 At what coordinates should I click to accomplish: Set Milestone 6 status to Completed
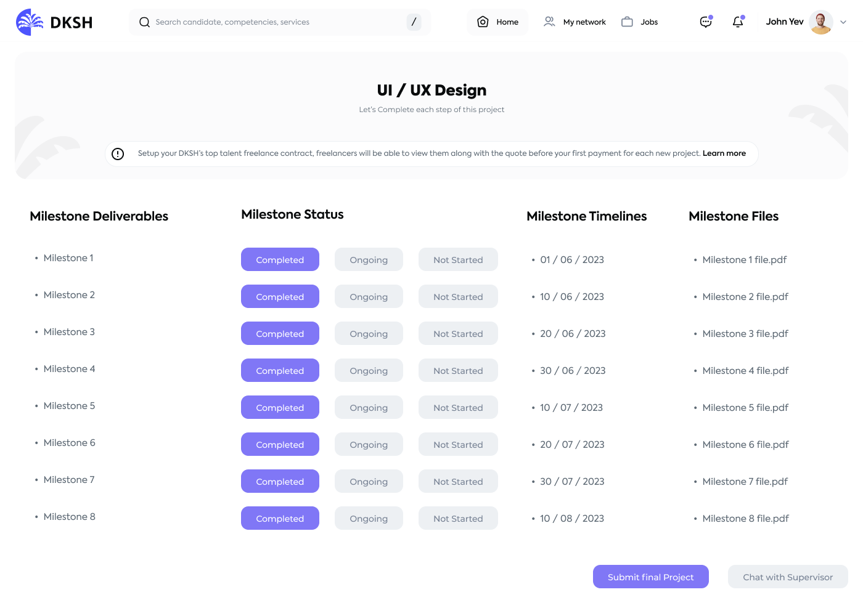click(x=280, y=444)
